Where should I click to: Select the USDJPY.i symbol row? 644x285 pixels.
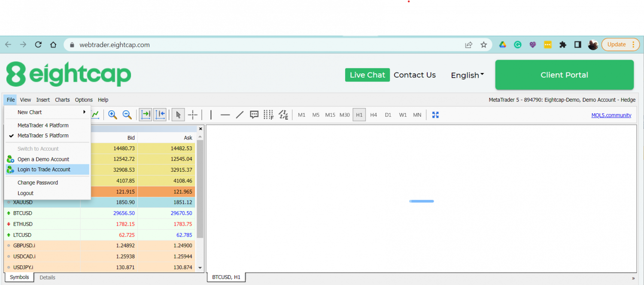100,267
